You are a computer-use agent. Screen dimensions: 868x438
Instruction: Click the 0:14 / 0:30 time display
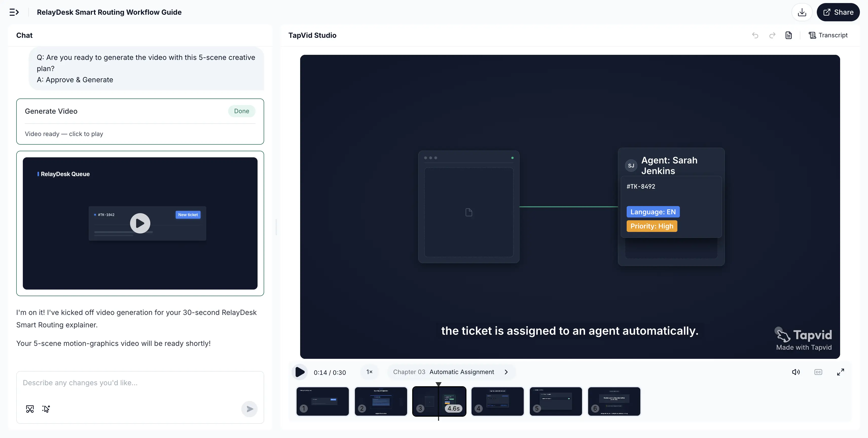pyautogui.click(x=330, y=372)
